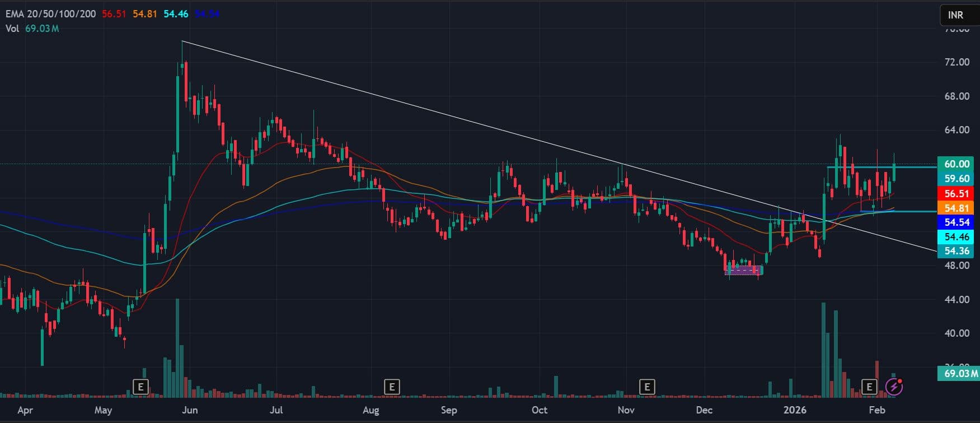The image size is (980, 423).
Task: Click the 69.03M volume axis label
Action: (x=959, y=373)
